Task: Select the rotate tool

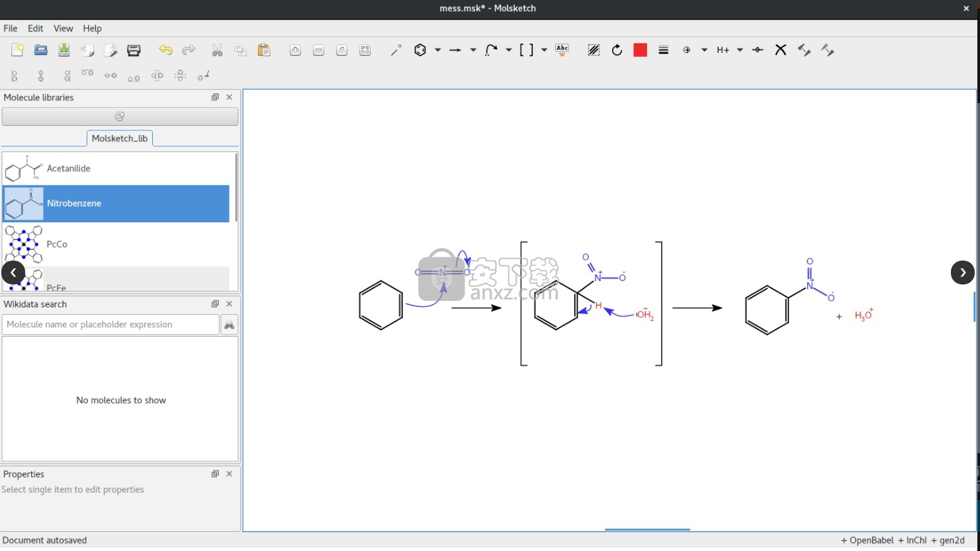Action: (617, 50)
